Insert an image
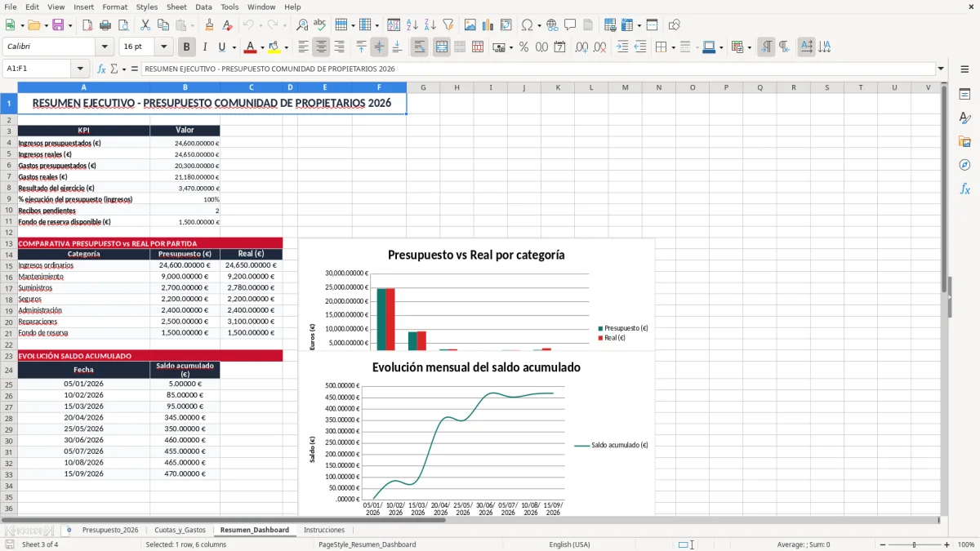 coord(470,25)
